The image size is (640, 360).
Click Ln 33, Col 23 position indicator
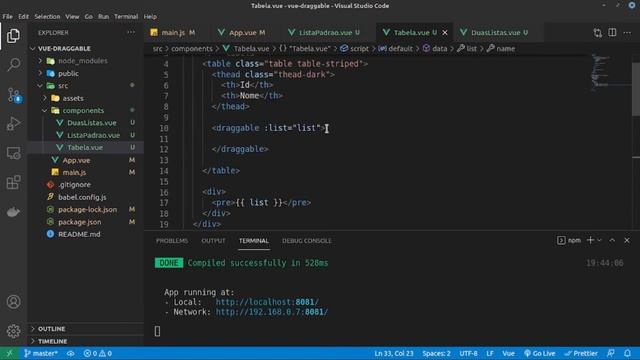pyautogui.click(x=393, y=353)
